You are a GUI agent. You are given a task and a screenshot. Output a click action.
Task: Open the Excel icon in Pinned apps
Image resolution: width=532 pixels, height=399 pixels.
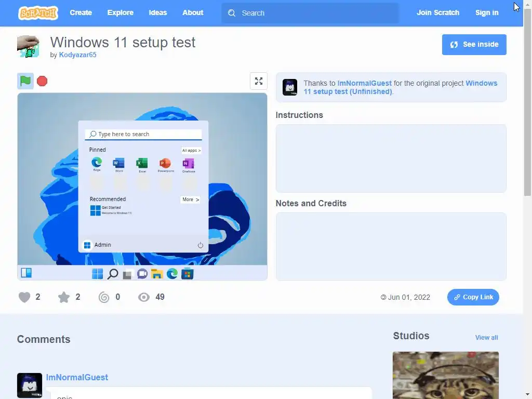(x=142, y=163)
